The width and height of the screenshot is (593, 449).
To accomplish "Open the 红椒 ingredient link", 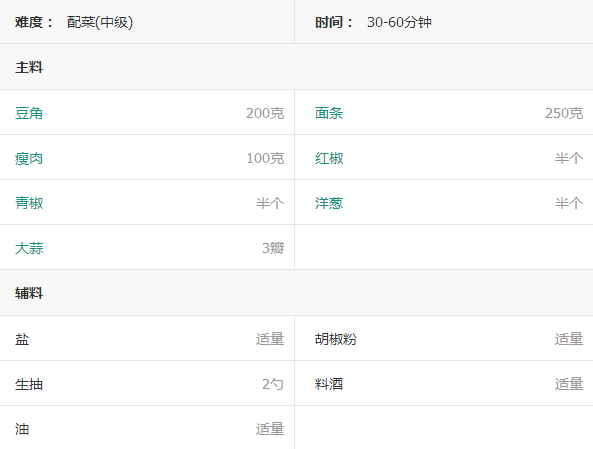I will point(329,158).
